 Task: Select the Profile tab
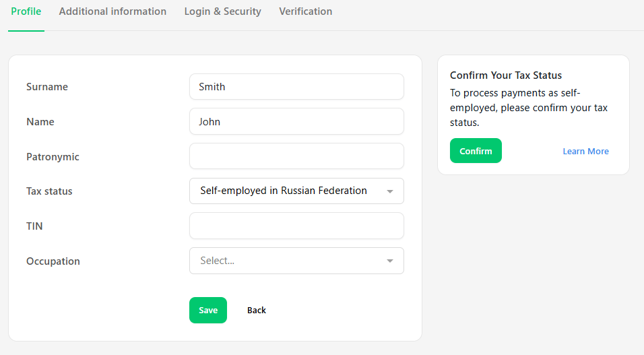tap(26, 11)
